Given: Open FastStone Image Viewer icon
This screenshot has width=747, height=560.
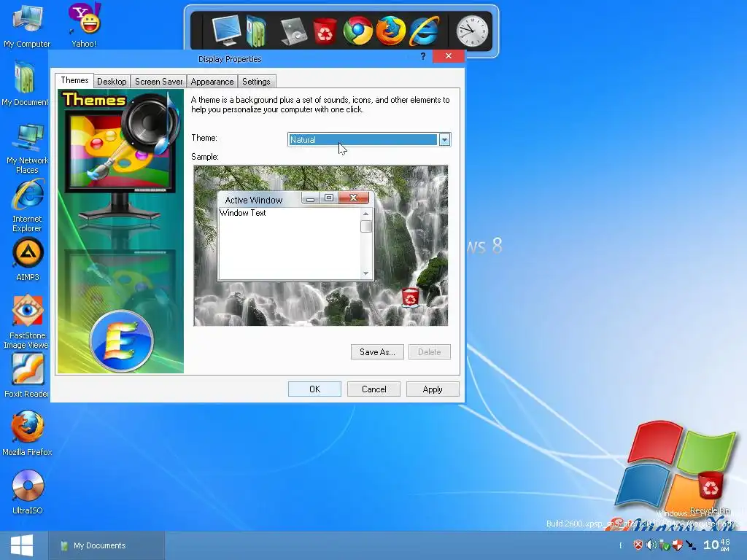Looking at the screenshot, I should tap(27, 322).
